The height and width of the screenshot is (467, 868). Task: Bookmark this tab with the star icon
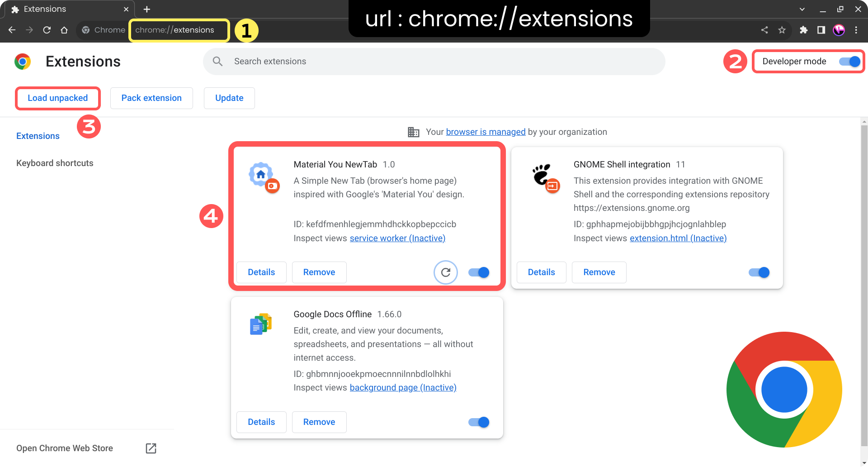782,30
